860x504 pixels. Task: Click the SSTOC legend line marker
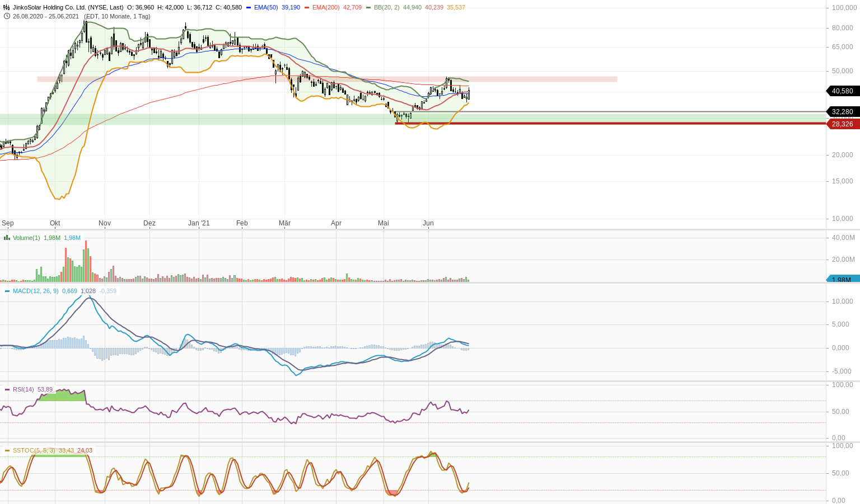click(x=7, y=450)
